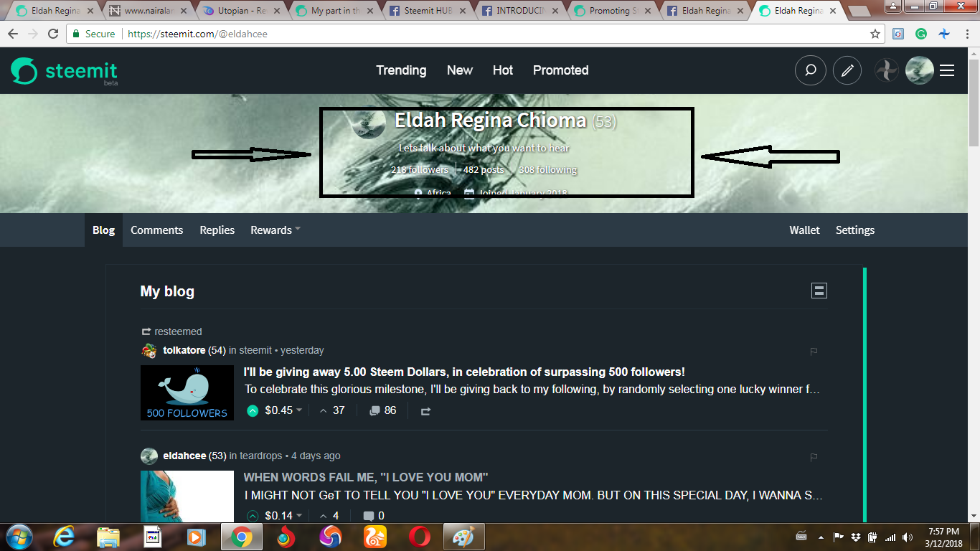
Task: Expand the Rewards dropdown
Action: click(275, 230)
